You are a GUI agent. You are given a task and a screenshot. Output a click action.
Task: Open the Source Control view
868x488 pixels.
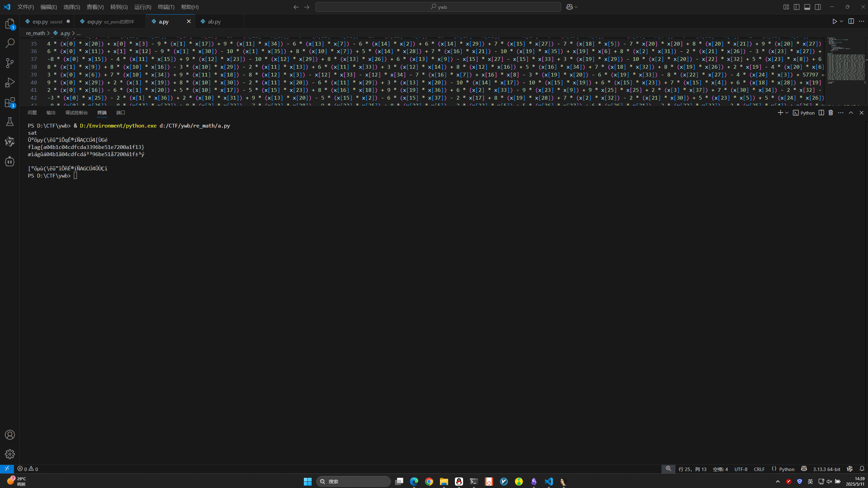point(10,63)
